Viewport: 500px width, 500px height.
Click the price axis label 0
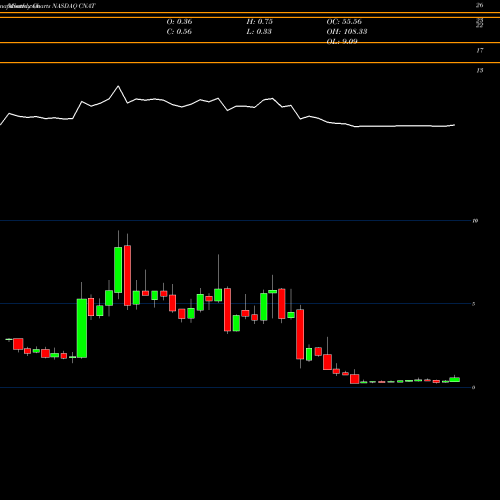coord(474,387)
